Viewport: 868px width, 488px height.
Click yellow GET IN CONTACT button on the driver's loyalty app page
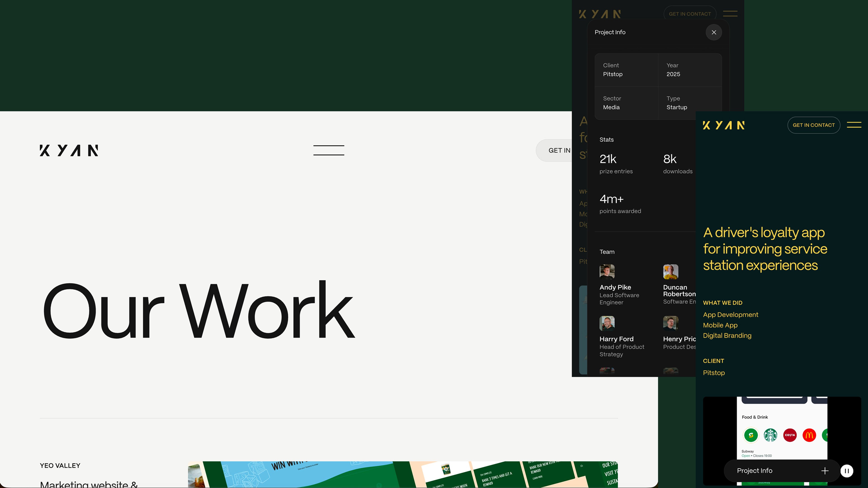tap(814, 125)
